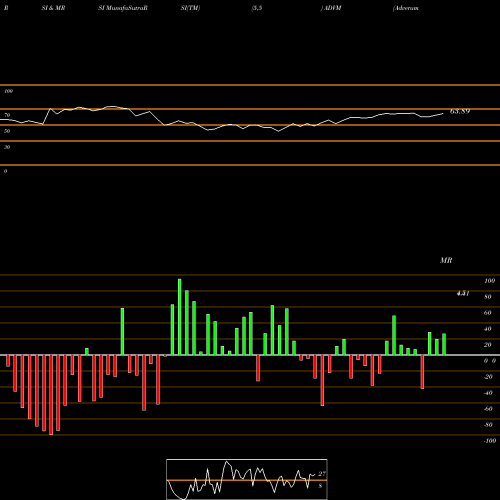500x500 pixels.
Task: Click the RSI axis label 0
Action: tap(5, 171)
